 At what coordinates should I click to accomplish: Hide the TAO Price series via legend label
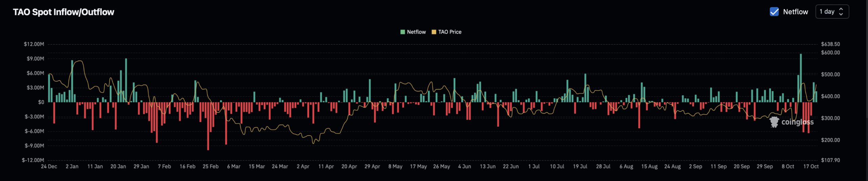click(x=450, y=32)
